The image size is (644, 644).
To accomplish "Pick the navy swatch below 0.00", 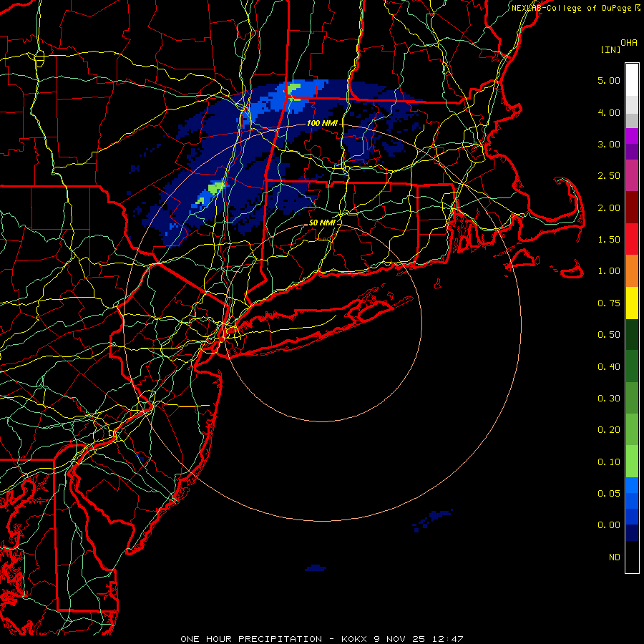I will click(632, 533).
